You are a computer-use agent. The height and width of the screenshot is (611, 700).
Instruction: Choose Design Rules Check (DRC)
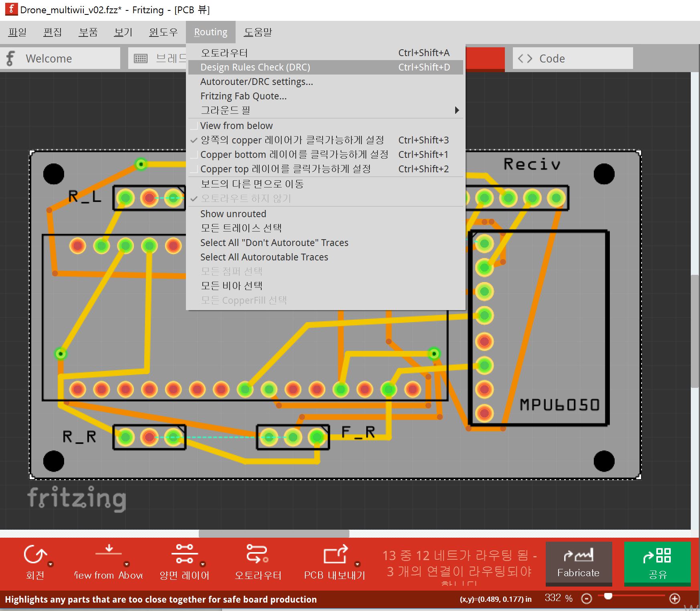pyautogui.click(x=325, y=67)
